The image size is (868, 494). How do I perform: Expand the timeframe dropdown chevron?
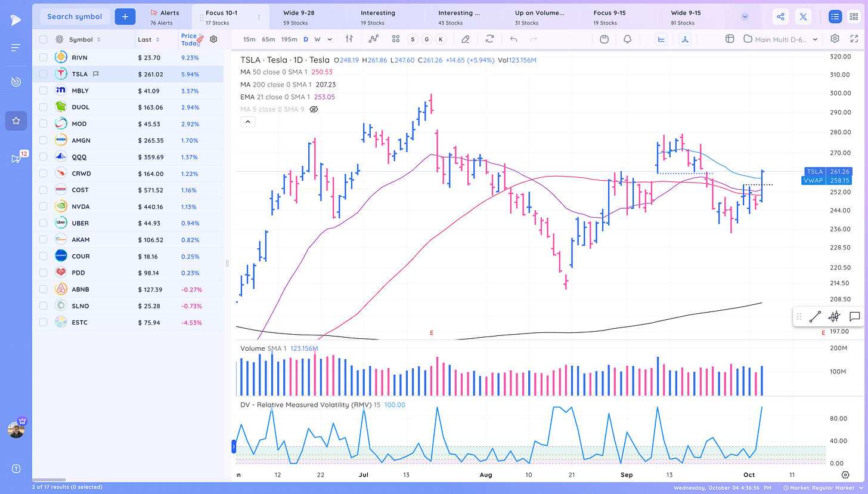click(328, 39)
